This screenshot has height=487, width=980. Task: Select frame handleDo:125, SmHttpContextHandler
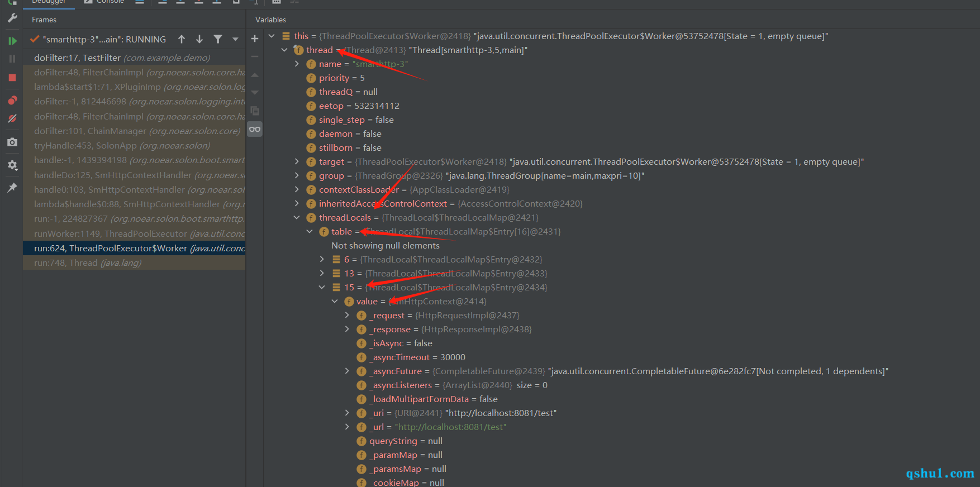tap(134, 175)
